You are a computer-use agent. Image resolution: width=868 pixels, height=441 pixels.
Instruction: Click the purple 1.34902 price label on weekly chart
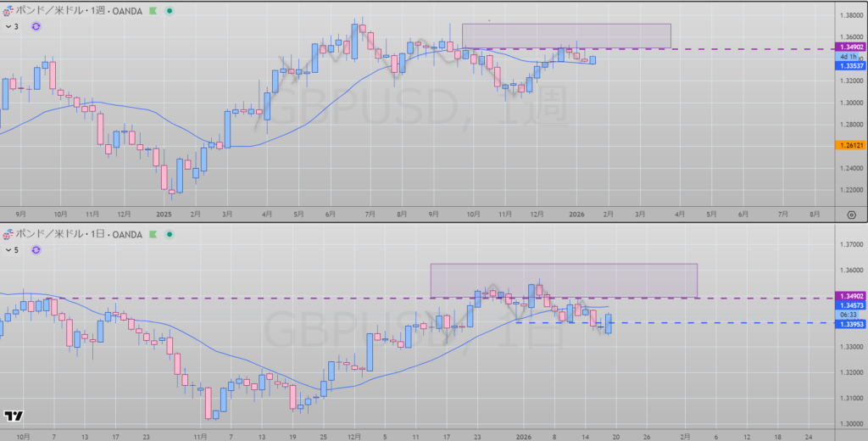click(x=850, y=47)
